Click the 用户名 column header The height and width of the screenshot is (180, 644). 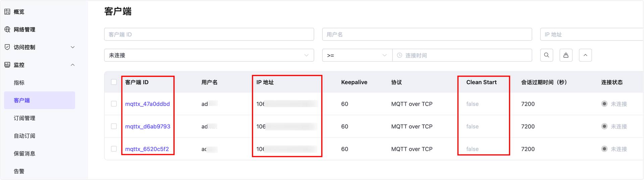(x=209, y=82)
